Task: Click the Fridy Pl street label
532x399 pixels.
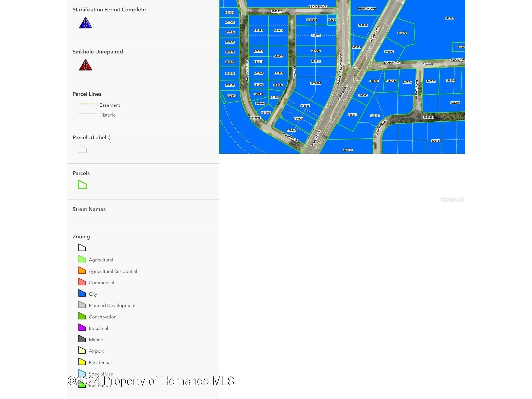Action: [x=294, y=72]
